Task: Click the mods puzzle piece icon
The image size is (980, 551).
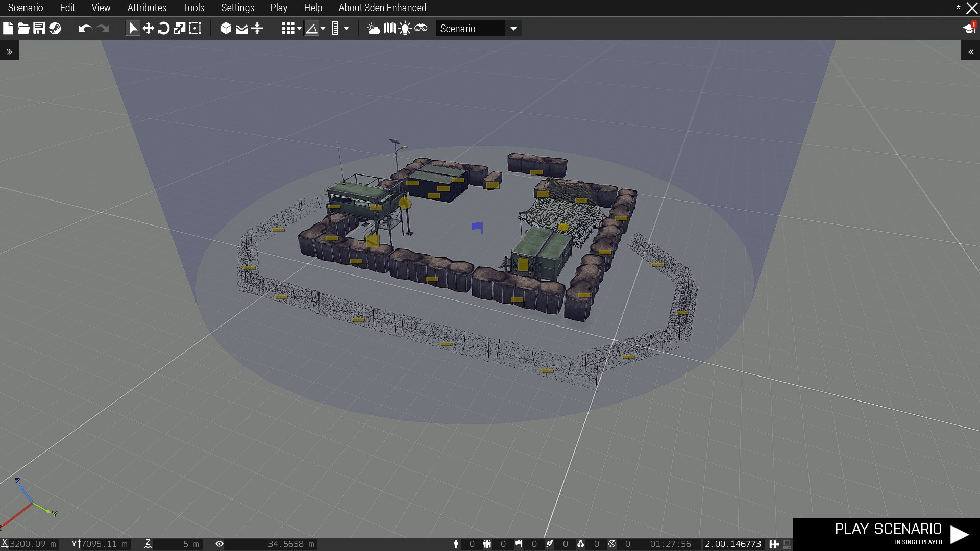Action: point(774,544)
